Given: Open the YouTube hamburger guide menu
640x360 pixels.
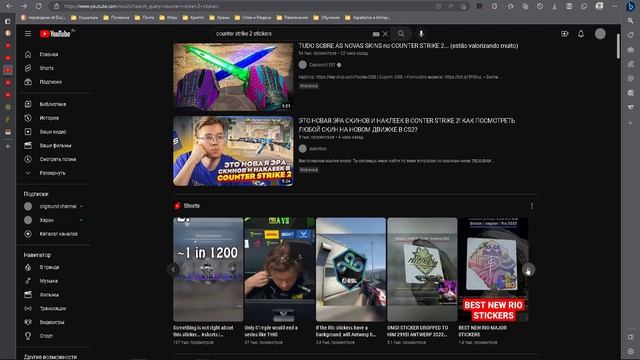Looking at the screenshot, I should 28,33.
